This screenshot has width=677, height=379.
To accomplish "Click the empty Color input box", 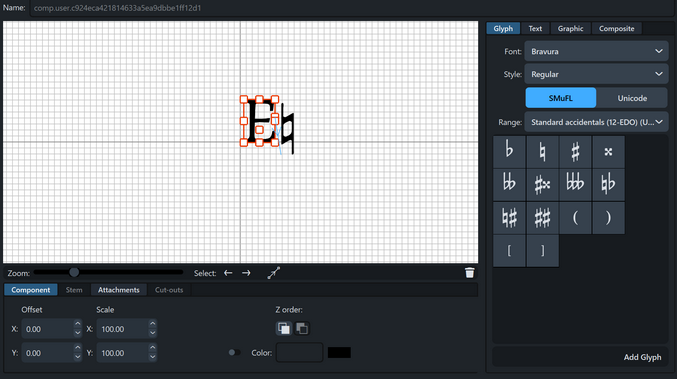I will click(x=299, y=353).
